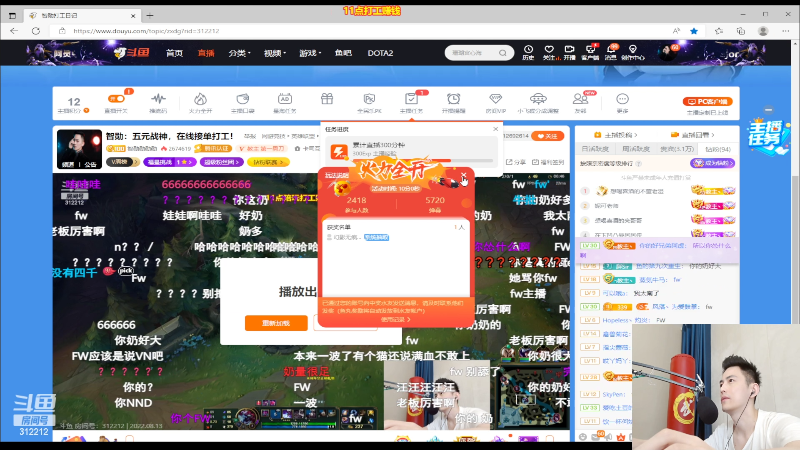This screenshot has width=800, height=450.
Task: Click the UFO spaceship icon in toolbar
Action: pyautogui.click(x=538, y=99)
